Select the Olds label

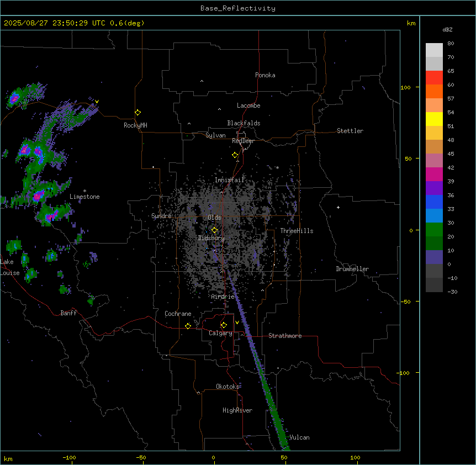[214, 218]
